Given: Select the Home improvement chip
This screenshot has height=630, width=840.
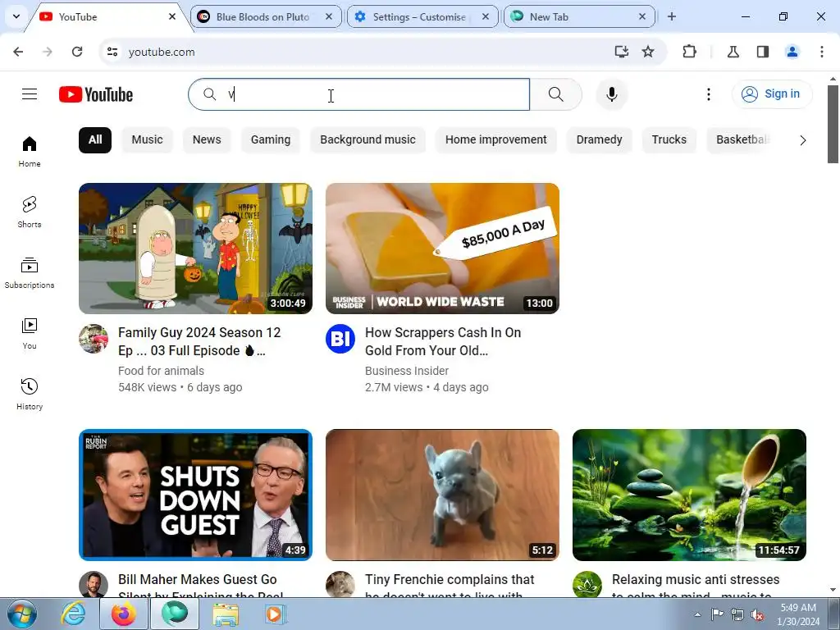Looking at the screenshot, I should point(496,139).
